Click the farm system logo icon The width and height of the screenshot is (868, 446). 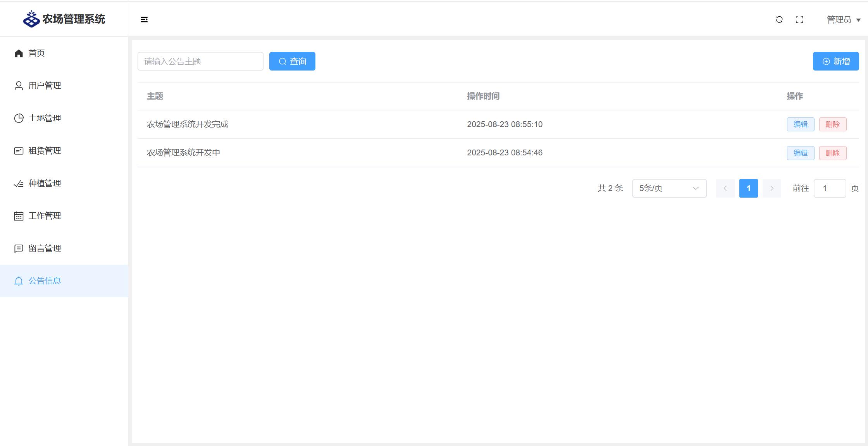point(31,19)
